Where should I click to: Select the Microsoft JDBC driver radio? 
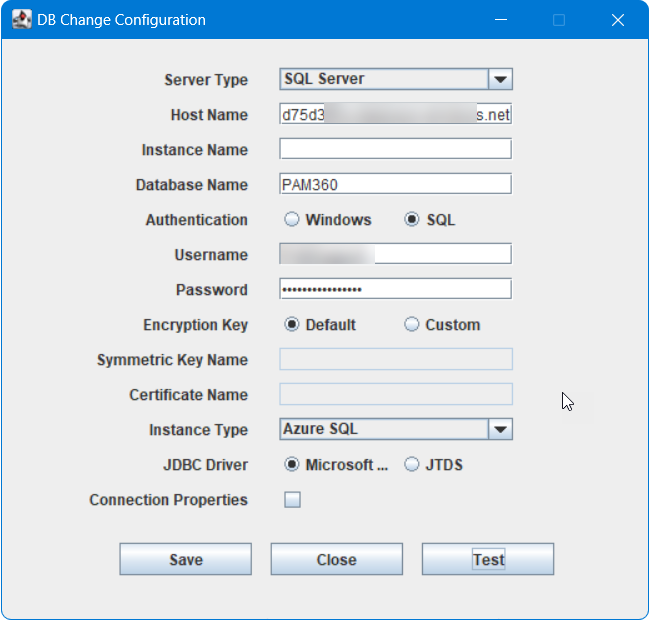click(292, 464)
